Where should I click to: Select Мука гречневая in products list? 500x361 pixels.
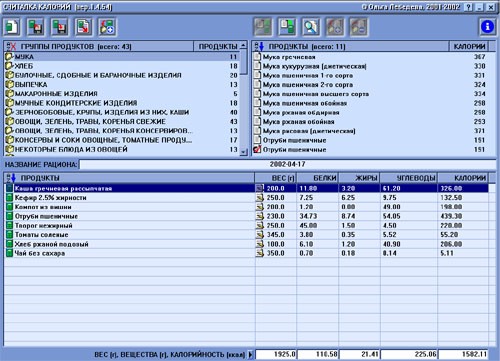(370, 57)
